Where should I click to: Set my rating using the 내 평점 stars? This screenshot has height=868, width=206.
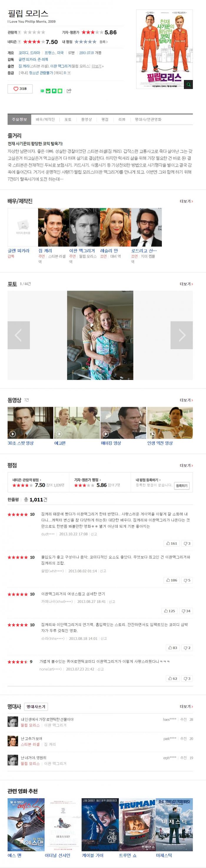click(85, 42)
